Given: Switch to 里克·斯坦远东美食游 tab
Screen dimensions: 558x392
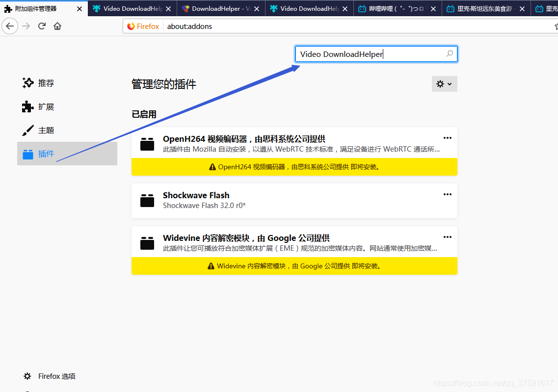Looking at the screenshot, I should (x=486, y=8).
